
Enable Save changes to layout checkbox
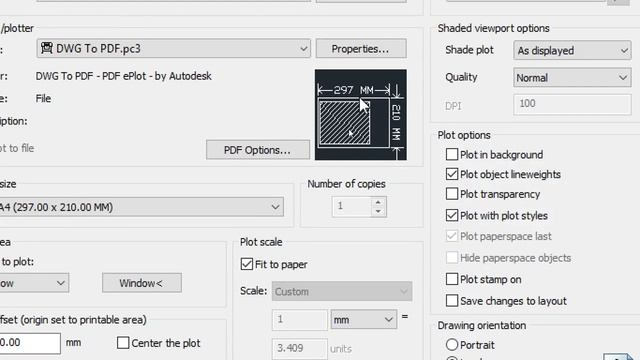click(452, 301)
